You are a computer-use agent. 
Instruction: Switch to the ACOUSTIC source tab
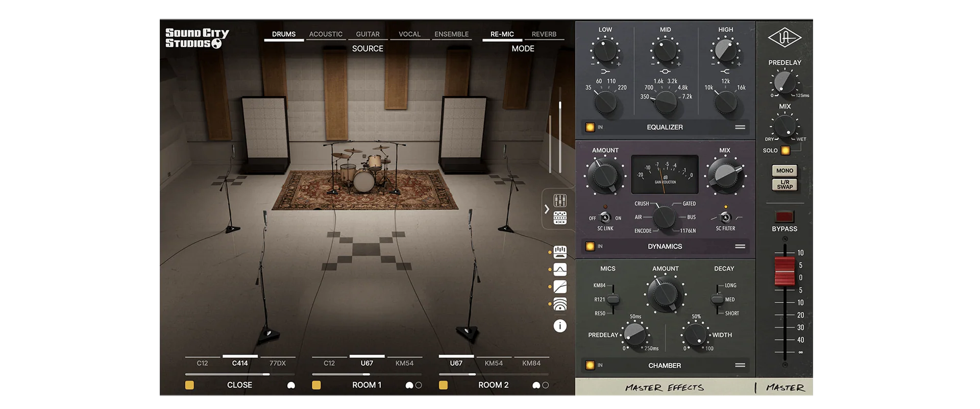tap(326, 34)
